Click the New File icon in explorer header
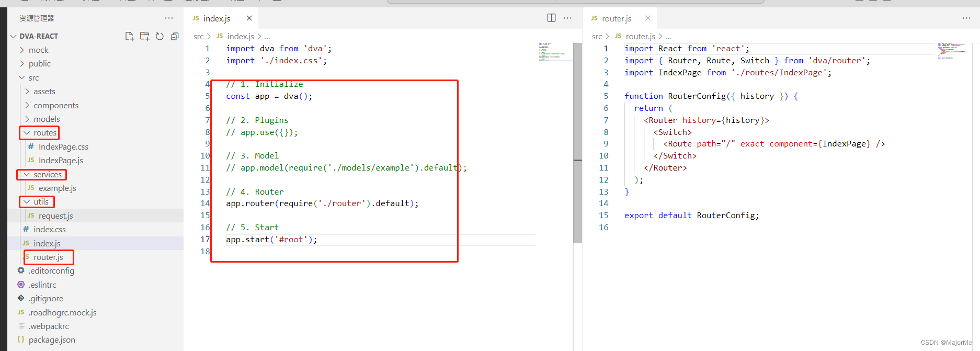The width and height of the screenshot is (980, 351). click(x=129, y=36)
